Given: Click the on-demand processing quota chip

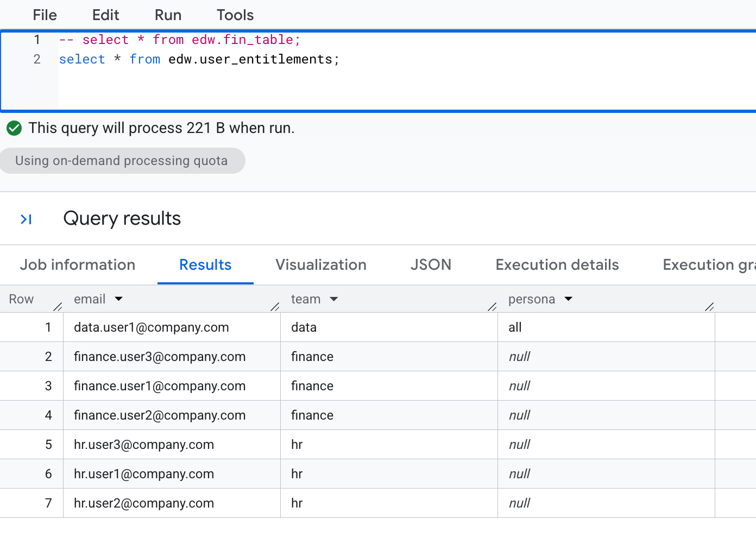Looking at the screenshot, I should 122,161.
